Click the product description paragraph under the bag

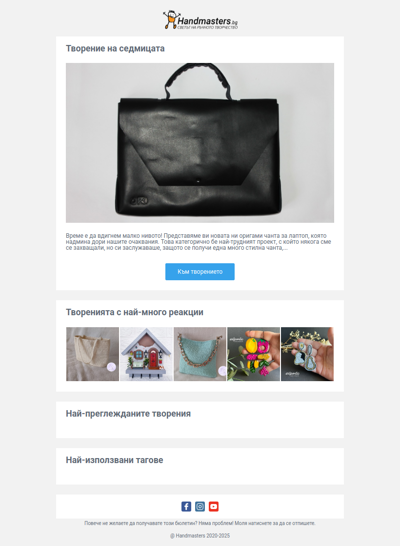coord(198,242)
